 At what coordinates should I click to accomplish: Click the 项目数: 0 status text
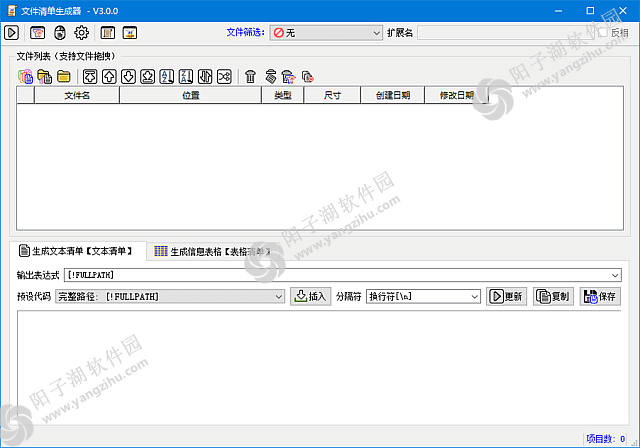click(x=605, y=439)
